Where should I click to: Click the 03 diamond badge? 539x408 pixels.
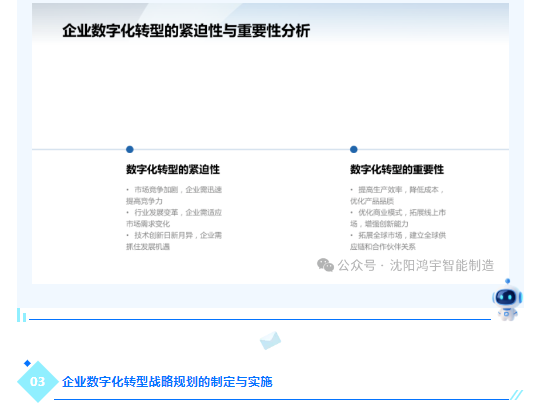click(x=37, y=382)
